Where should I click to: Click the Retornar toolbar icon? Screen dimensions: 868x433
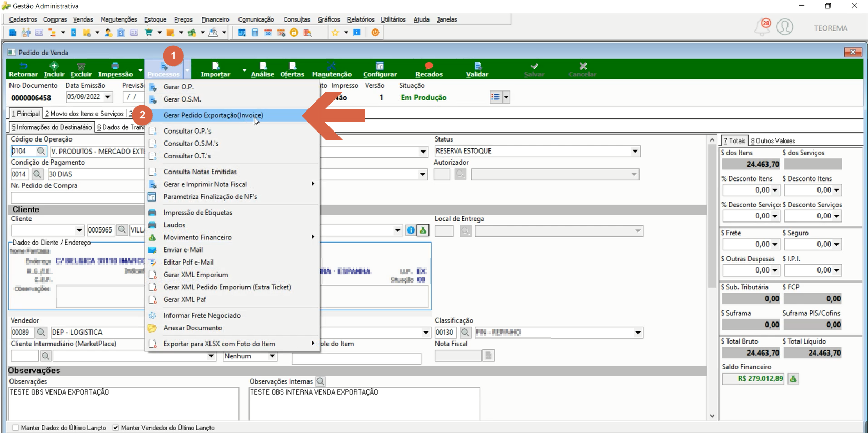[x=23, y=69]
